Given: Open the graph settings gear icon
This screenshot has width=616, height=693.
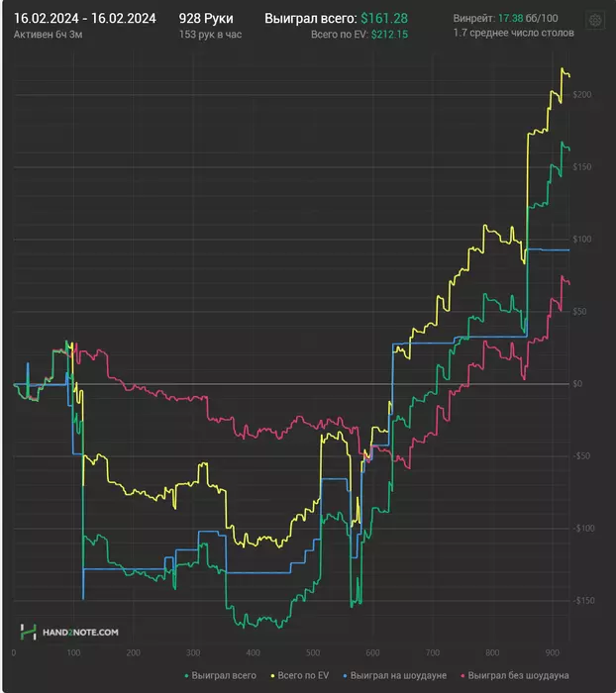Looking at the screenshot, I should click(x=595, y=20).
